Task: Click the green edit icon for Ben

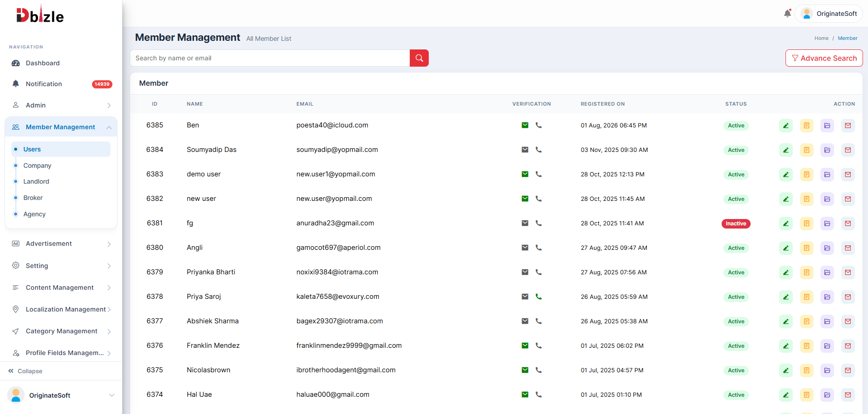Action: click(x=786, y=126)
